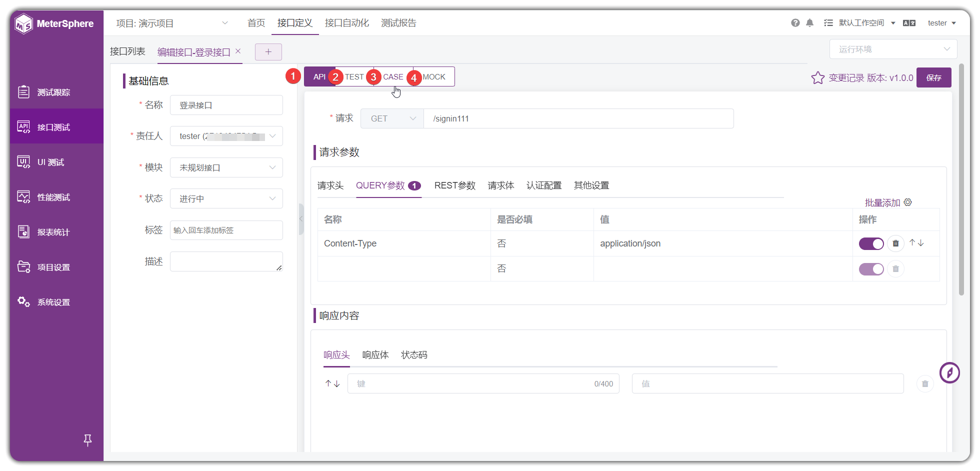Add a new tab with plus button
The width and height of the screenshot is (980, 471).
[x=268, y=52]
